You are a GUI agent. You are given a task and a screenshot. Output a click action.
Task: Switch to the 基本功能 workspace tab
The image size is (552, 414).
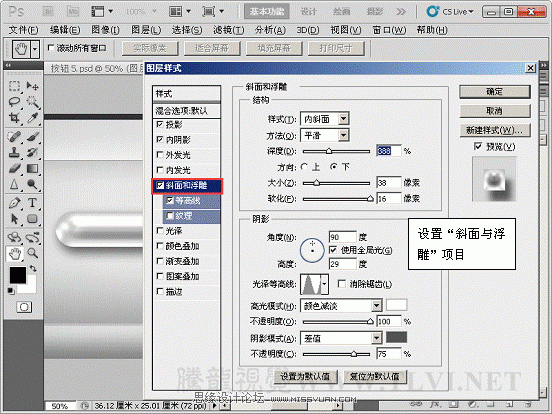click(266, 12)
